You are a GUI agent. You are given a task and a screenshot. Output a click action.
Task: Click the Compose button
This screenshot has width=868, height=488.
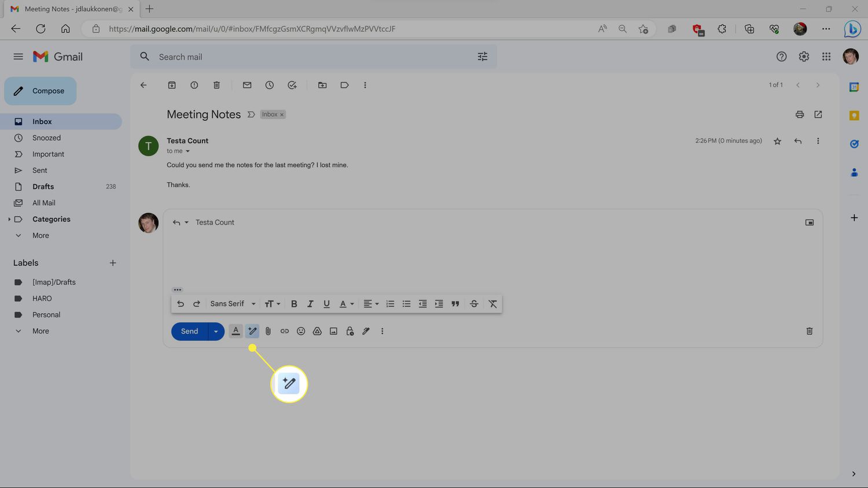tap(41, 91)
